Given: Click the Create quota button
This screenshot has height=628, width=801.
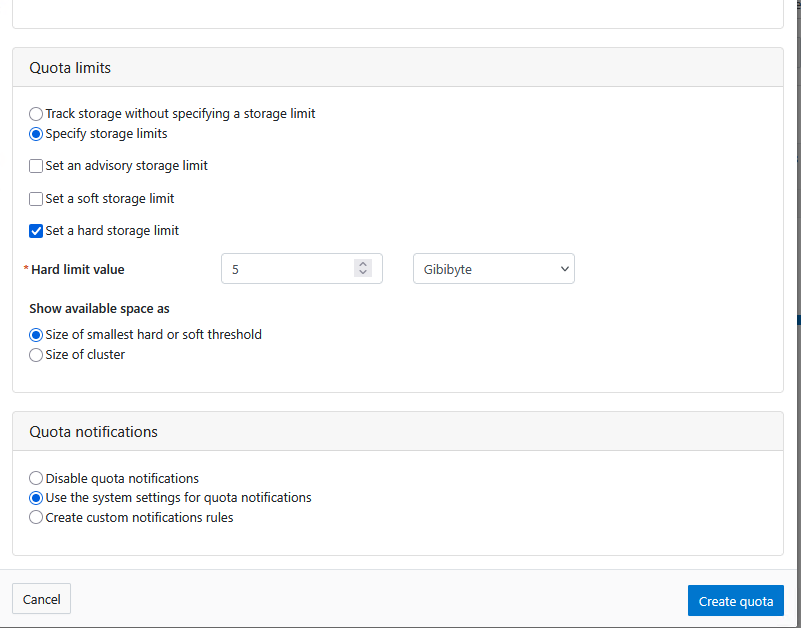Looking at the screenshot, I should click(x=735, y=600).
